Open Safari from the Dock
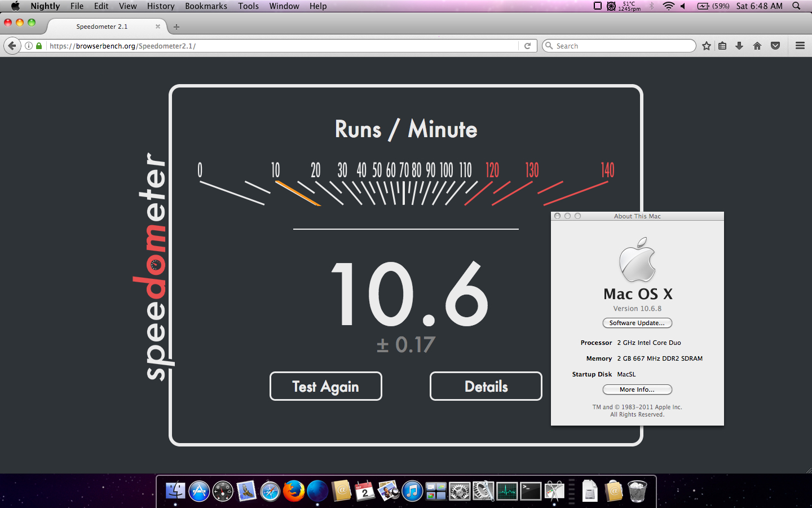Screen dimensions: 812x508 pyautogui.click(x=270, y=491)
